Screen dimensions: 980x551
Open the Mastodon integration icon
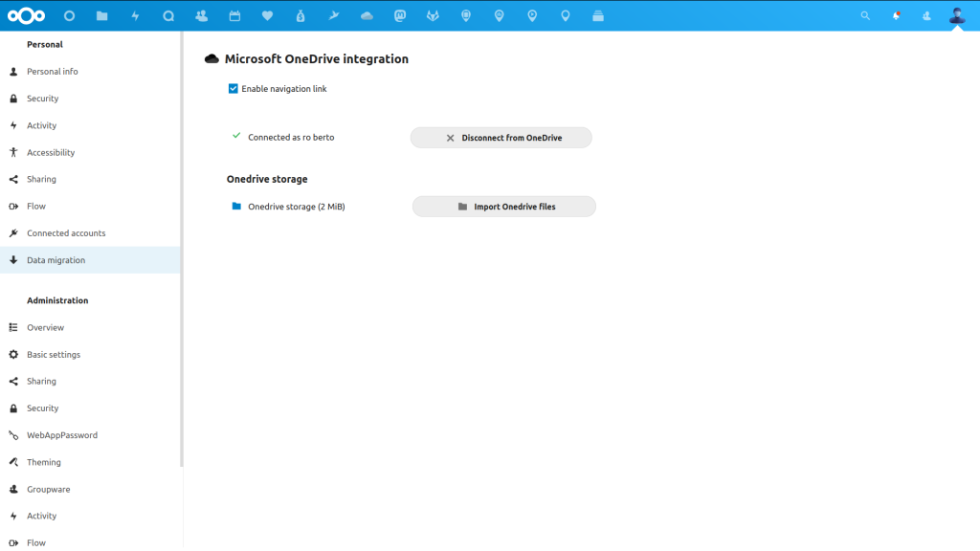(x=400, y=14)
